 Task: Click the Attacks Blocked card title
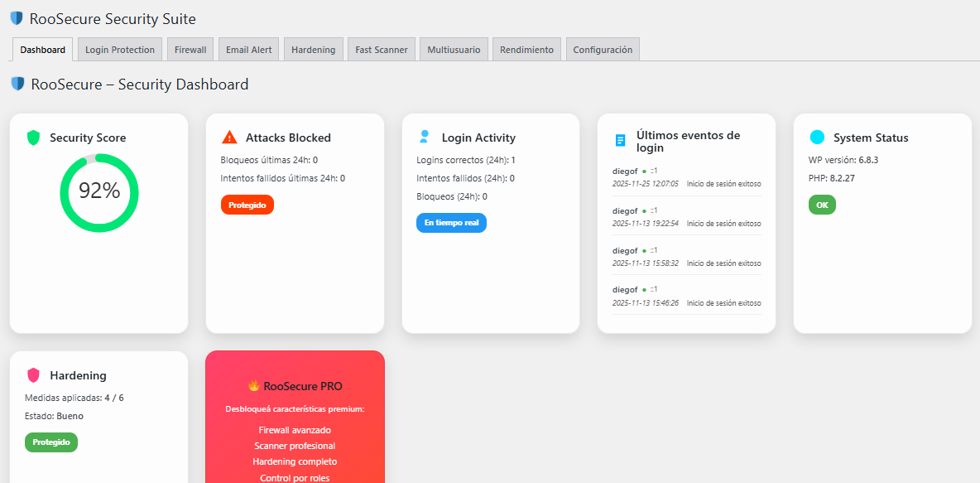coord(288,138)
